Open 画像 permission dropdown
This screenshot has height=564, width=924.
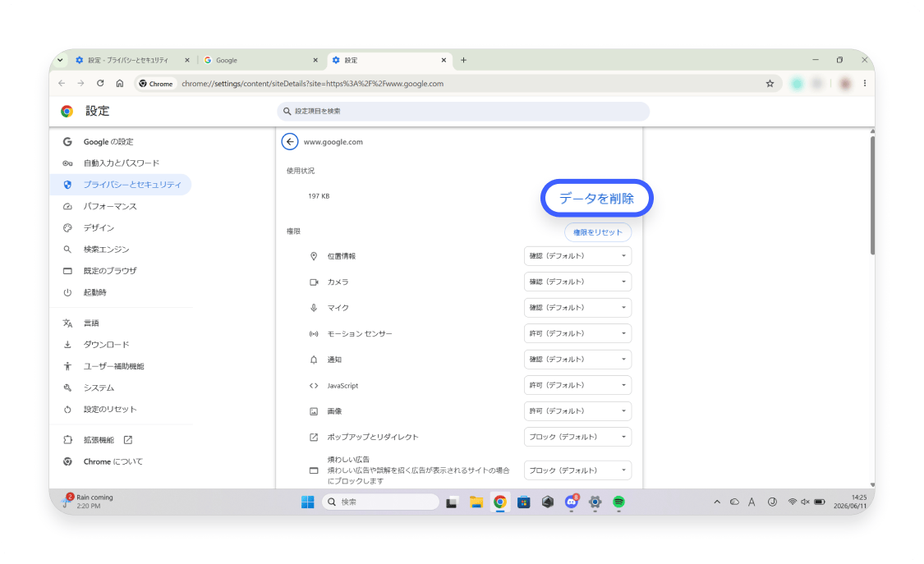(577, 411)
